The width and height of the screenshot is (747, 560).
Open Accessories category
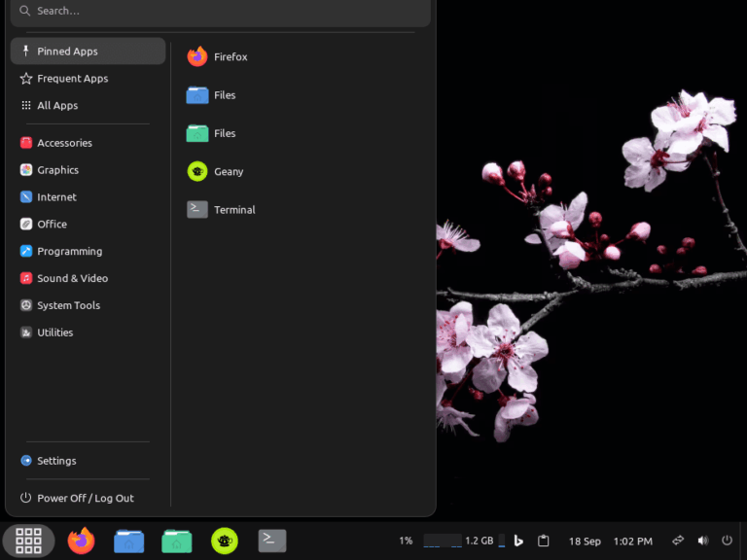89,143
